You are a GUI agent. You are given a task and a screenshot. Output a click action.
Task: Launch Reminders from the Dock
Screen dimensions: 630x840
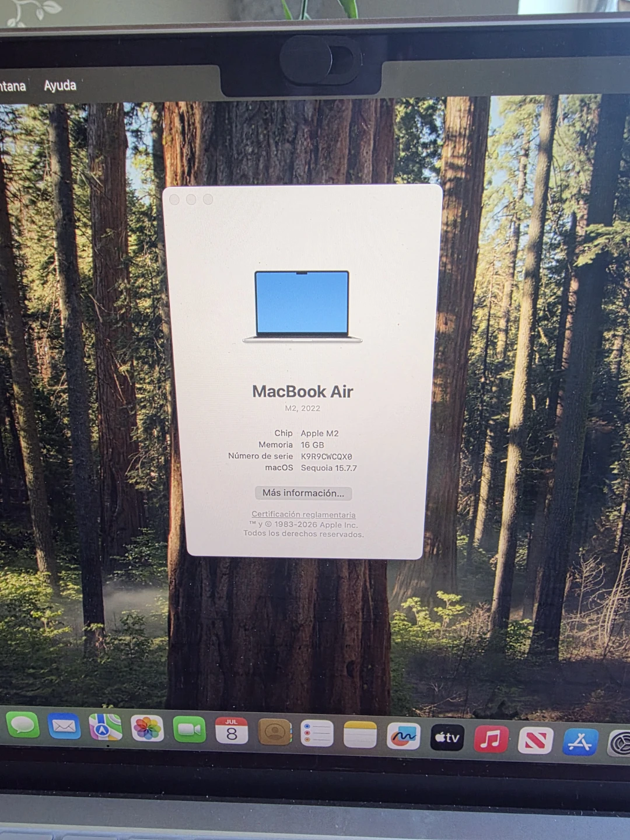[317, 733]
